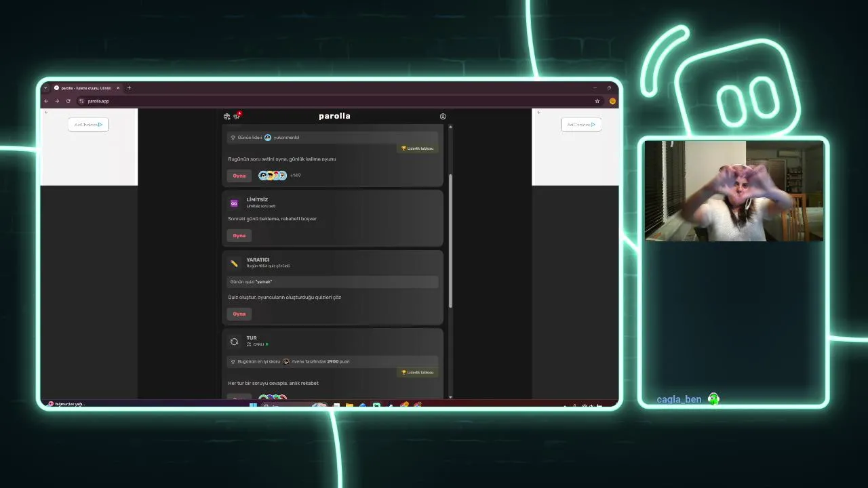Click the page scrollbar thumb
Image resolution: width=868 pixels, height=488 pixels.
(x=450, y=241)
